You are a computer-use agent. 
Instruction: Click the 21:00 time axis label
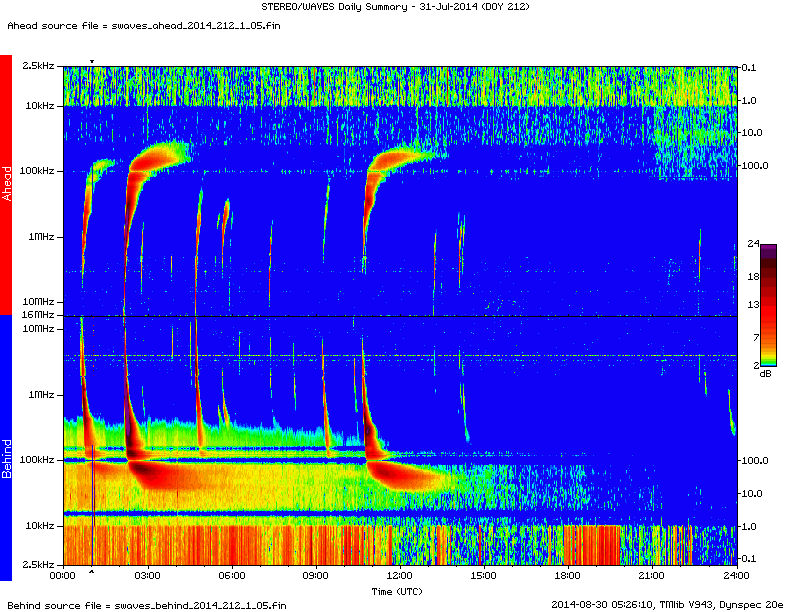[x=652, y=576]
